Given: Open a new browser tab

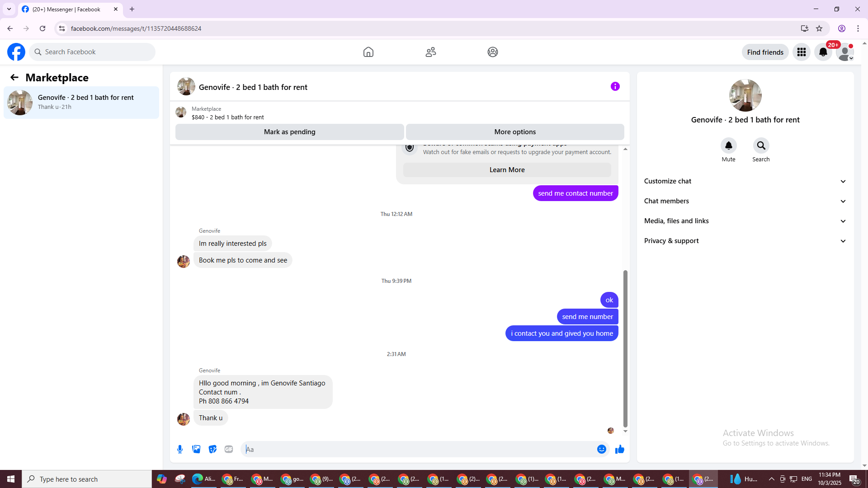Looking at the screenshot, I should click(x=132, y=9).
